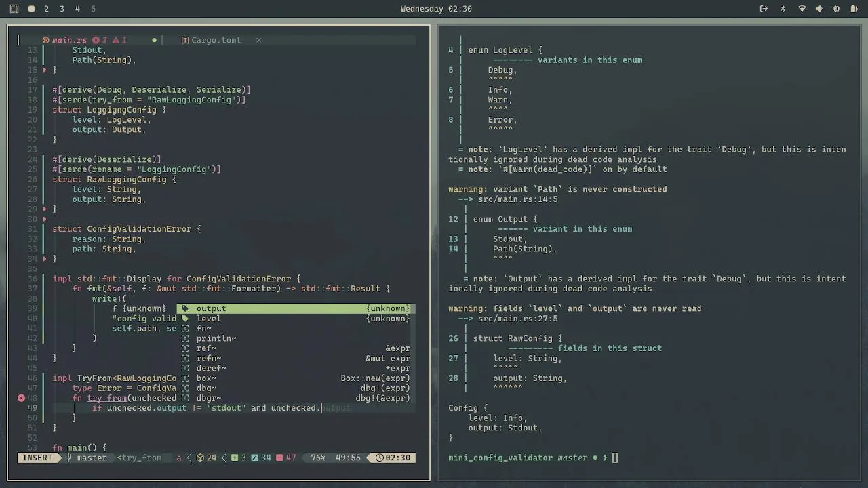Click the error count on main.rs tab
The width and height of the screenshot is (868, 488).
[x=100, y=40]
